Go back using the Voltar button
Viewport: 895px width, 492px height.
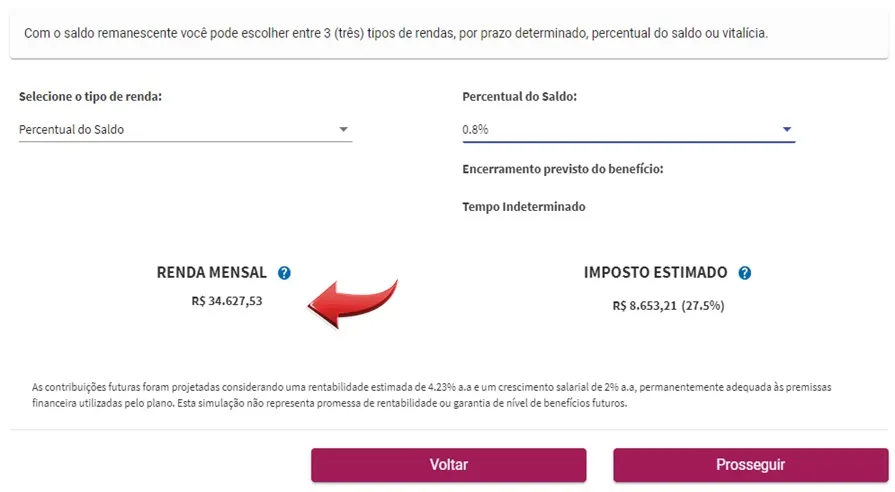pyautogui.click(x=449, y=465)
